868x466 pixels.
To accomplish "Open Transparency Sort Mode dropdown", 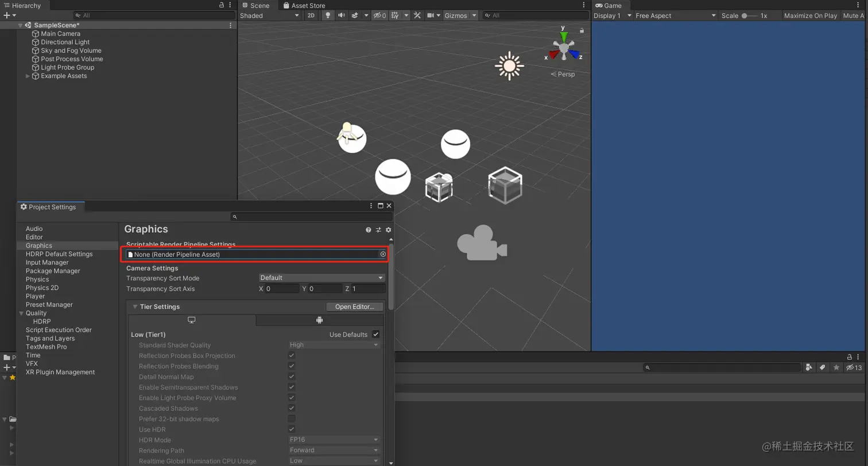I will pyautogui.click(x=321, y=278).
